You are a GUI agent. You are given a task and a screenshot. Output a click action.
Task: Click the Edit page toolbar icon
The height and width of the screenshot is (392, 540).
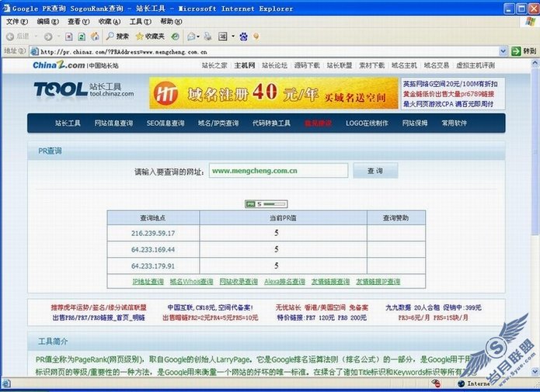[223, 36]
